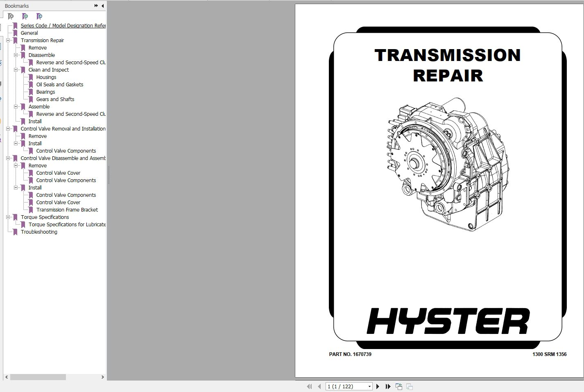Click the bookmarks scrollbar left arrow
Image resolution: width=584 pixels, height=392 pixels.
pos(6,377)
